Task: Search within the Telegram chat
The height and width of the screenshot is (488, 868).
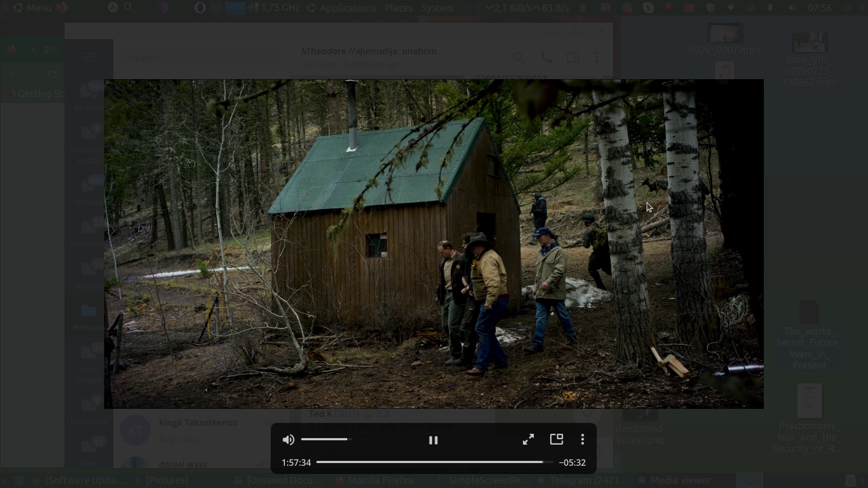Action: (519, 57)
